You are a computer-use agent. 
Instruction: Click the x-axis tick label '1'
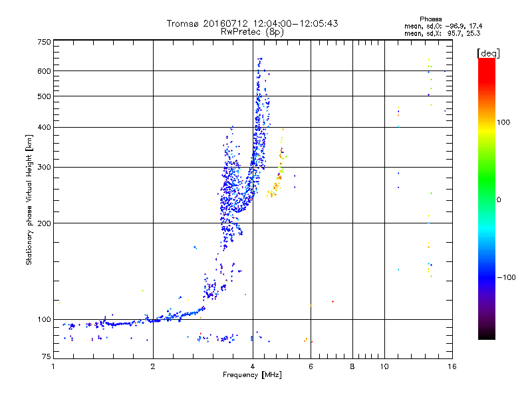tap(53, 366)
